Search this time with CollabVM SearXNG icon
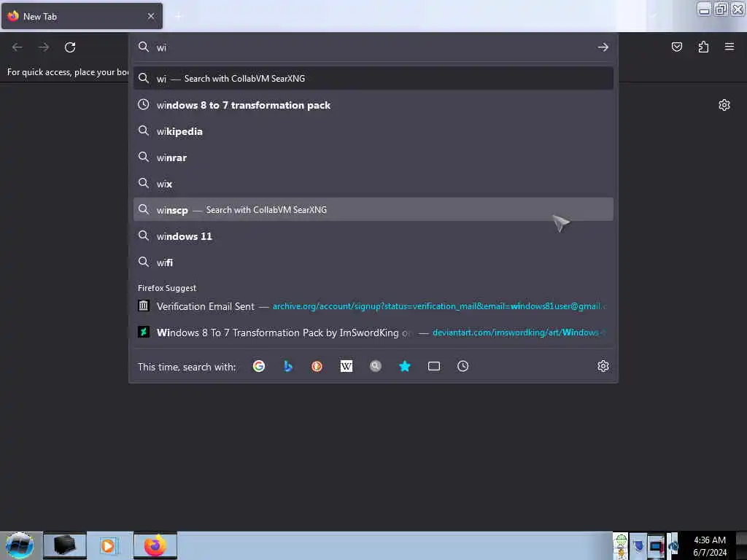 point(376,366)
